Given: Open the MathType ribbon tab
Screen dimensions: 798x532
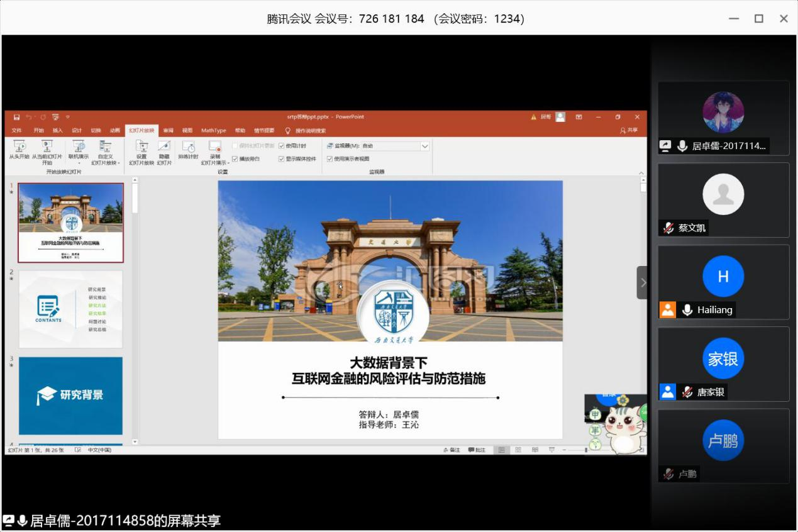Looking at the screenshot, I should (x=213, y=130).
